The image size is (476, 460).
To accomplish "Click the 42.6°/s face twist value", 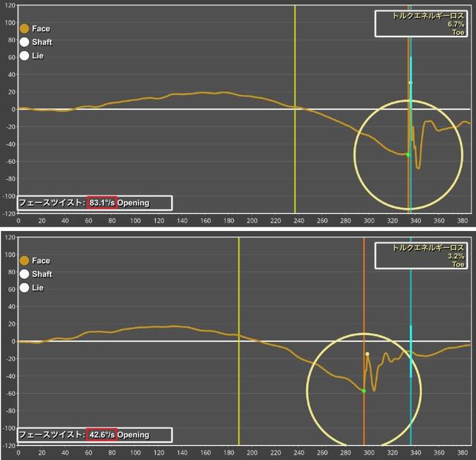I will click(102, 435).
